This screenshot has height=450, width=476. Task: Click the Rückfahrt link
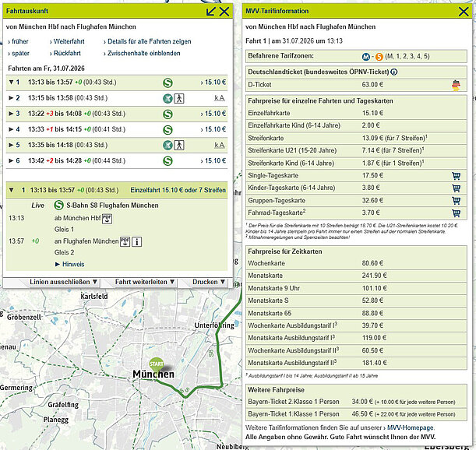pyautogui.click(x=65, y=54)
